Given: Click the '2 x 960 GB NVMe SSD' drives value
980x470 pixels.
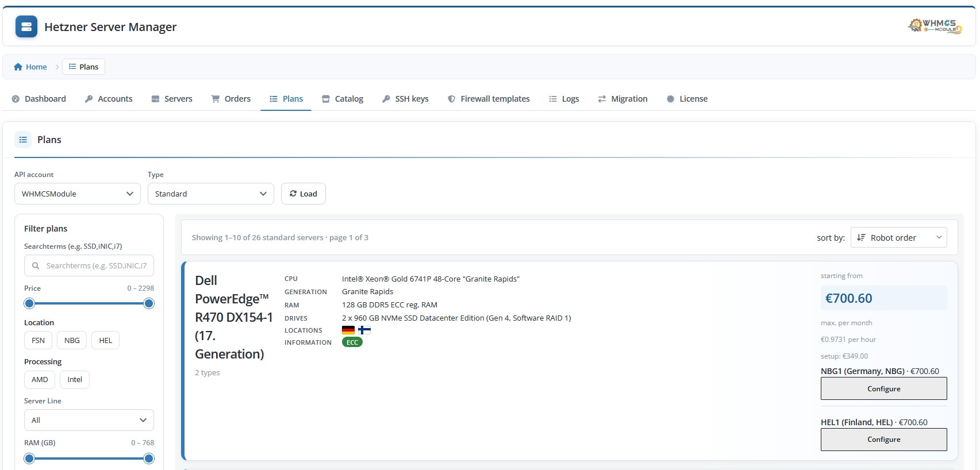Looking at the screenshot, I should [x=456, y=318].
